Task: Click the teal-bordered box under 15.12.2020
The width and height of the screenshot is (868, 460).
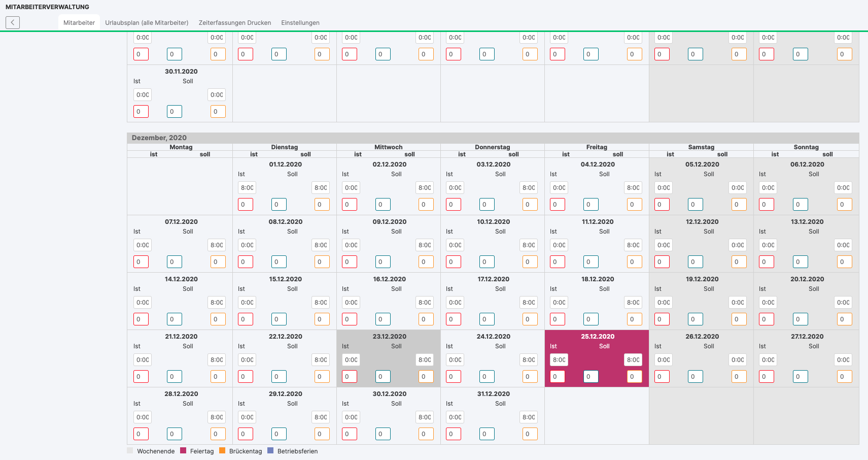Action: pyautogui.click(x=279, y=319)
